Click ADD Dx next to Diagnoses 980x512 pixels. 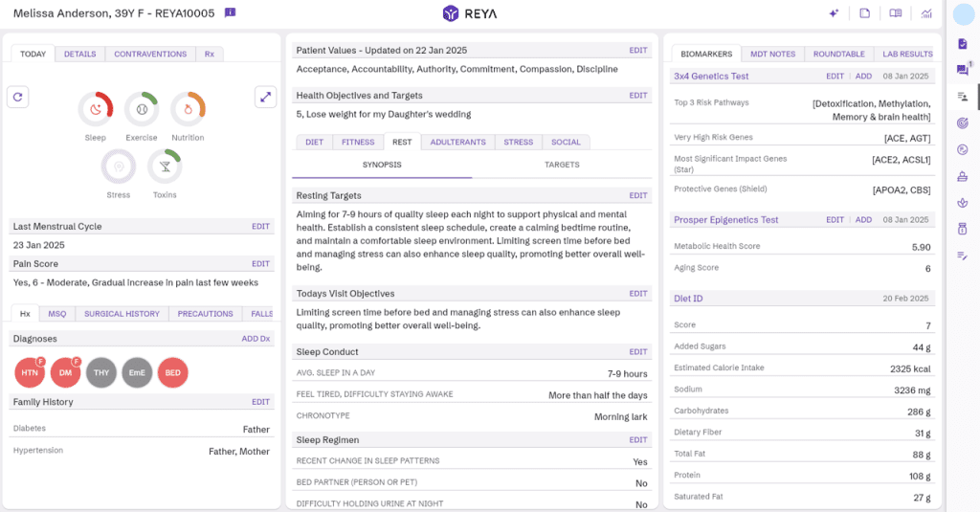click(x=256, y=339)
